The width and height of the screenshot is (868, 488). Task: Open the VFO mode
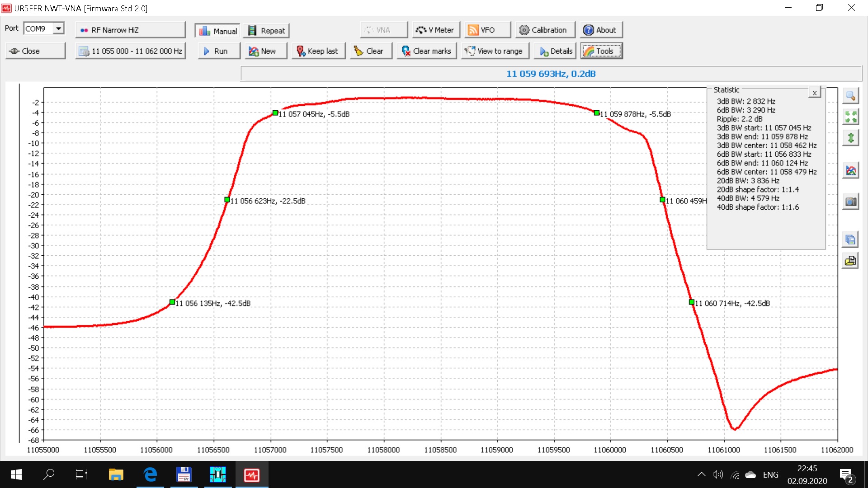coord(487,30)
